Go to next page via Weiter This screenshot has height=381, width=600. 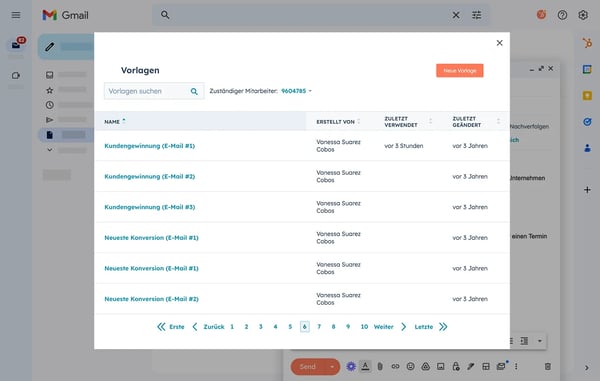[x=390, y=327]
